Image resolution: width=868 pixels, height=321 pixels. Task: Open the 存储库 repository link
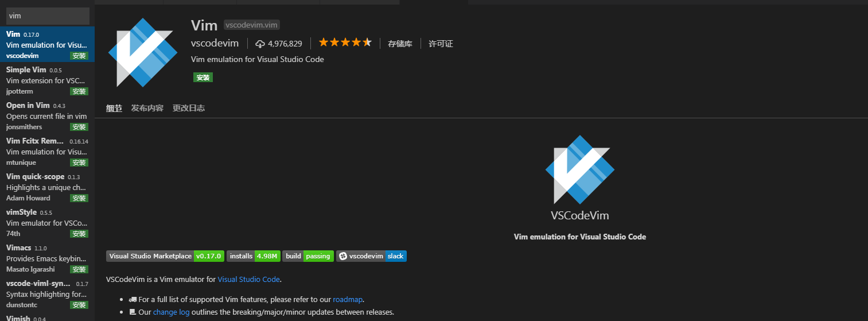click(400, 44)
